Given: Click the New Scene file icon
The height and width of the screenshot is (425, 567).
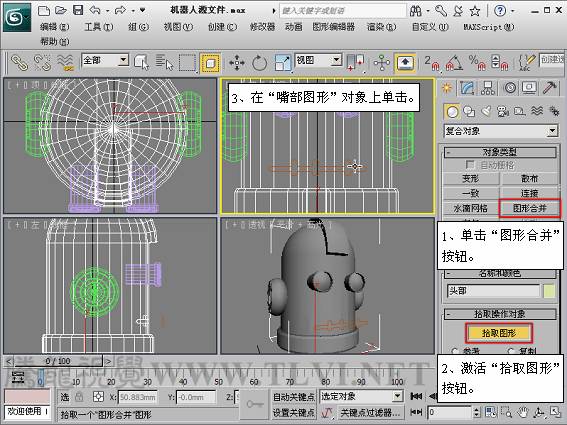Looking at the screenshot, I should 44,10.
